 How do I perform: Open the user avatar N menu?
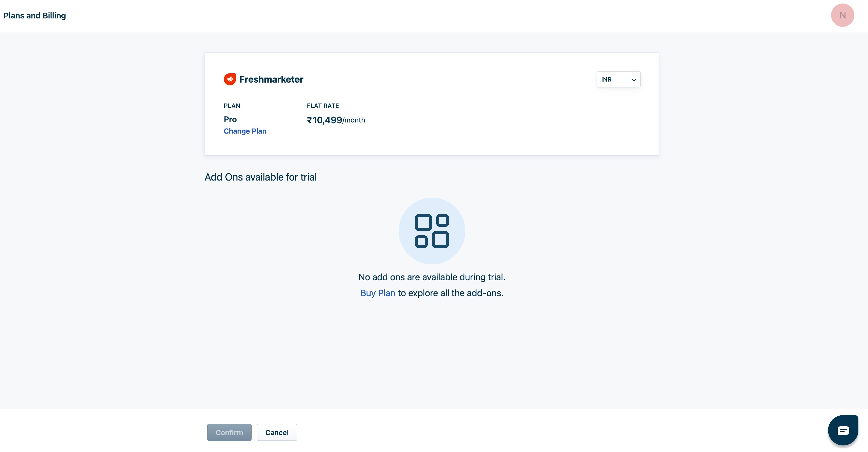pos(842,15)
